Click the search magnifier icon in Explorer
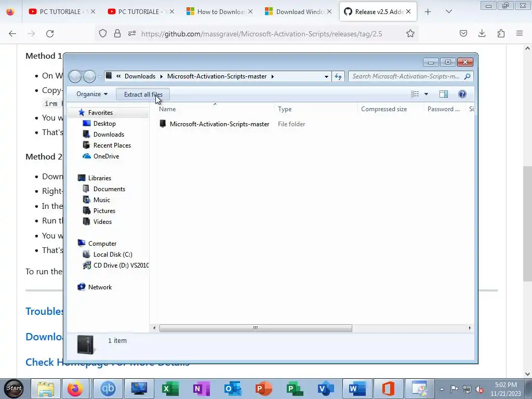 click(x=467, y=76)
